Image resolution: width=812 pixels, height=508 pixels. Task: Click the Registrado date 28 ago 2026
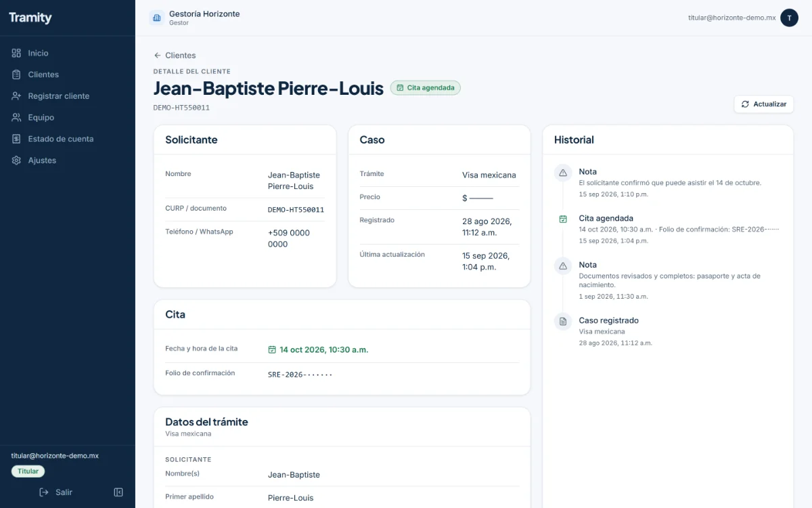click(487, 227)
